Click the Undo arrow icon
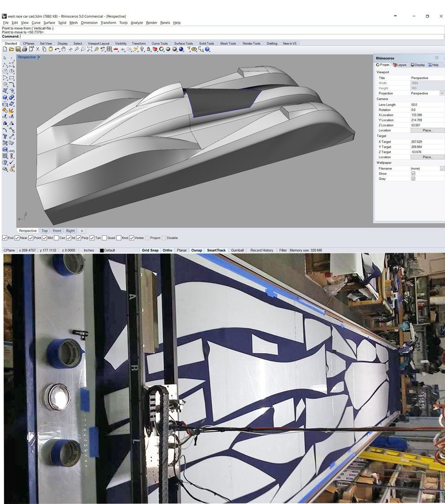The image size is (445, 504). click(x=57, y=49)
